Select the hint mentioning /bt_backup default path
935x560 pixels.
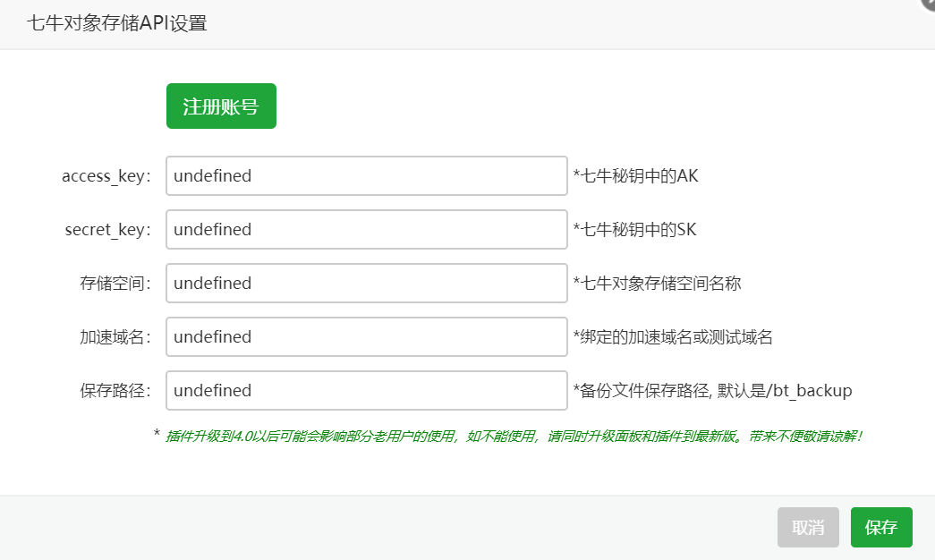712,391
